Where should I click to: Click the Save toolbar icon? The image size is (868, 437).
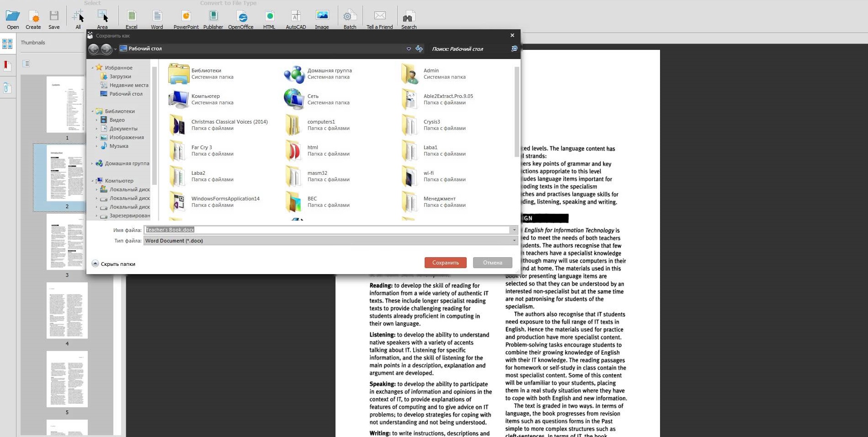coord(54,19)
